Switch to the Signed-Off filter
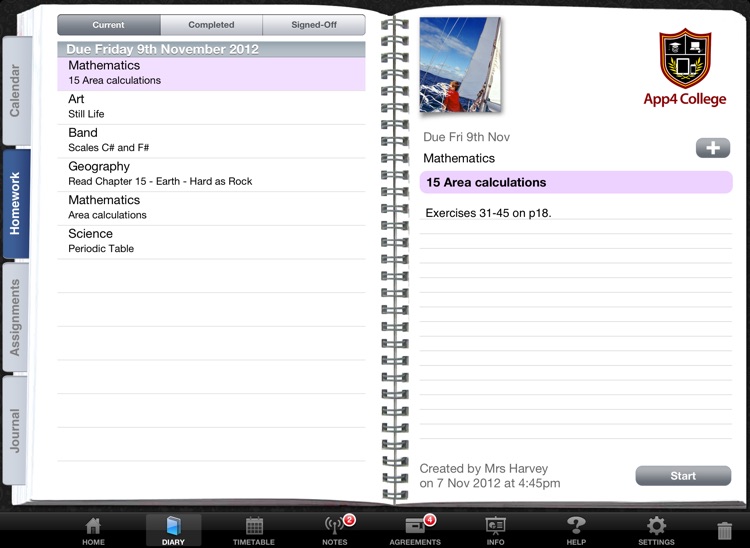The image size is (750, 548). point(314,25)
